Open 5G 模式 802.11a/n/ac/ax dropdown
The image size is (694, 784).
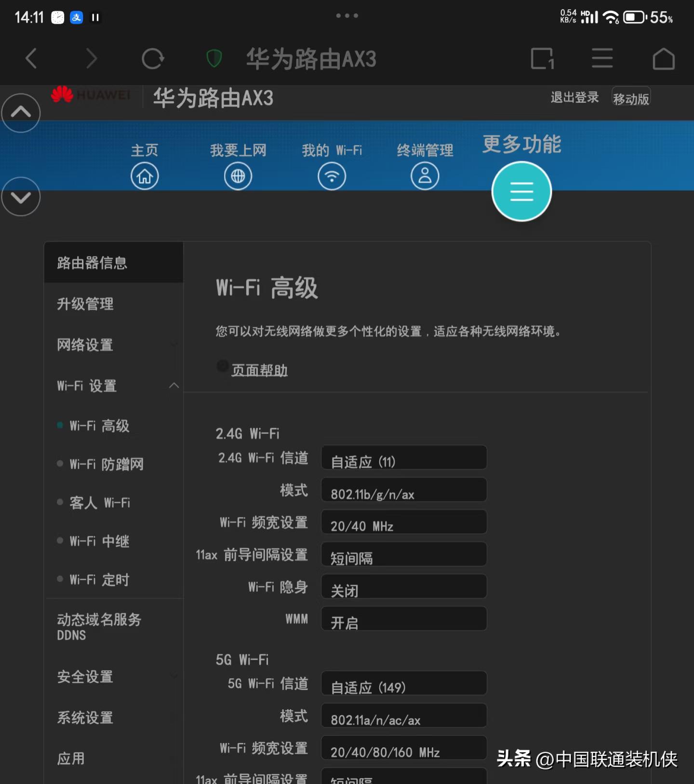[404, 716]
